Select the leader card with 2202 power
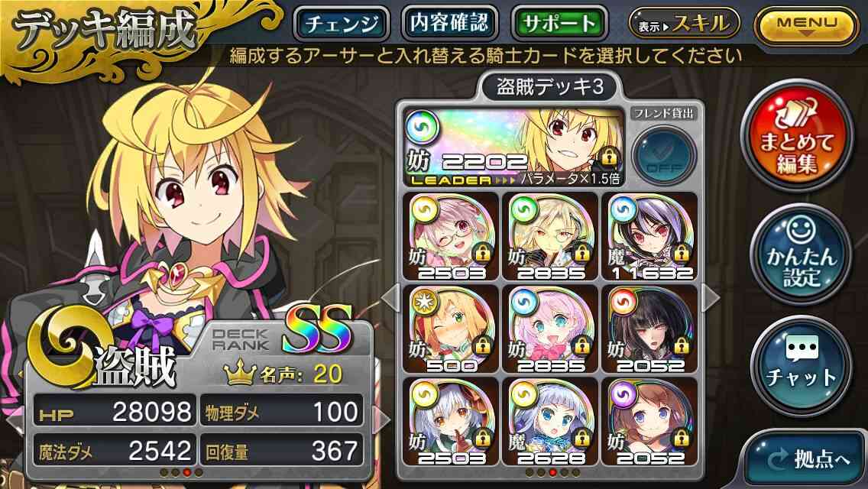The width and height of the screenshot is (868, 489). 515,146
